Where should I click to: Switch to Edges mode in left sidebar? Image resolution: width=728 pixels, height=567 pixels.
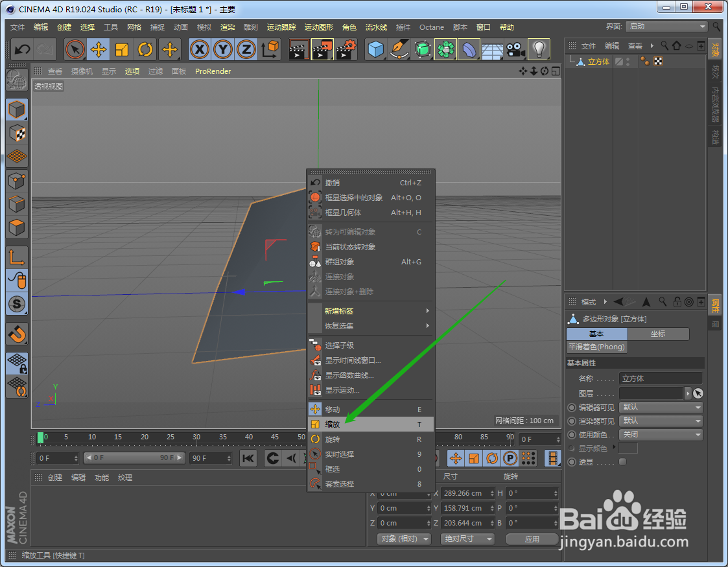pyautogui.click(x=17, y=204)
